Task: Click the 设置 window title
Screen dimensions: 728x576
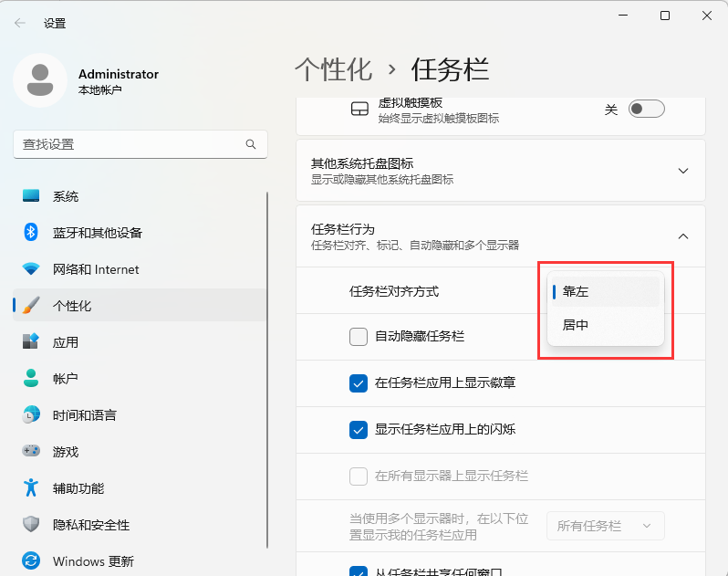Action: [55, 23]
